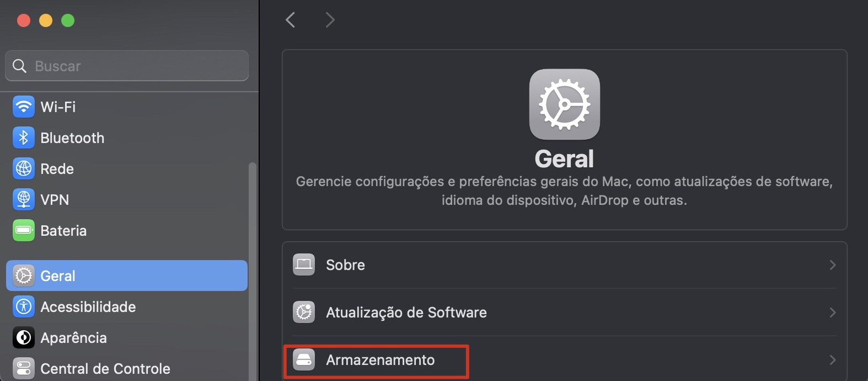This screenshot has width=868, height=381.
Task: Select the Acessibilidade icon
Action: tap(23, 306)
